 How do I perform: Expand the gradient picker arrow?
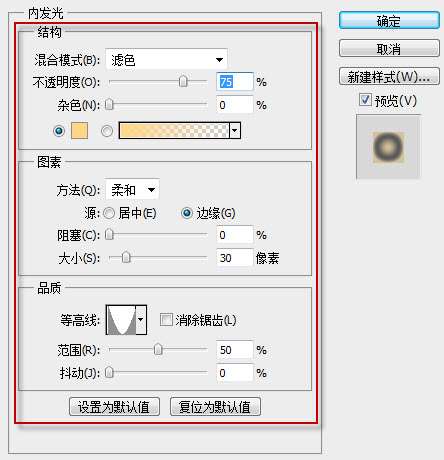(235, 130)
